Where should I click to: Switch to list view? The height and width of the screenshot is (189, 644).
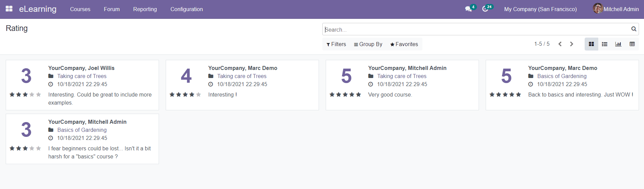[605, 44]
